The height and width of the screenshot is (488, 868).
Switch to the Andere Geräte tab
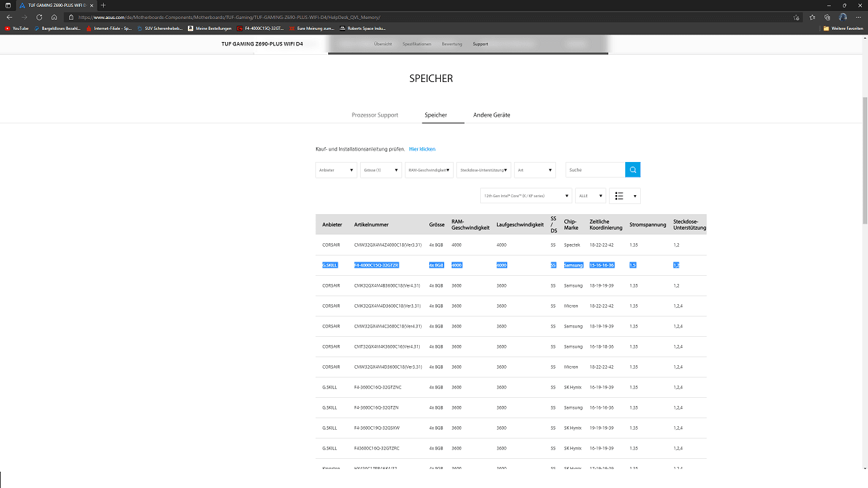(x=492, y=115)
